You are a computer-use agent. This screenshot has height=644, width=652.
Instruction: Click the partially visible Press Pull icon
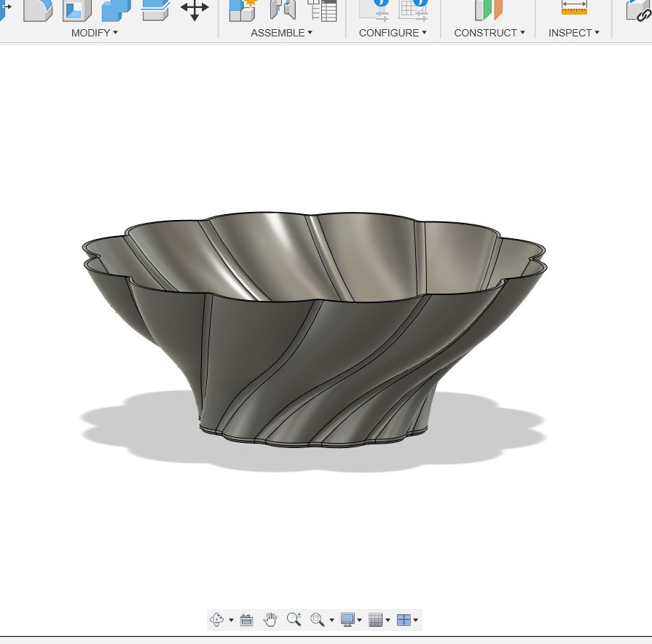(5, 10)
